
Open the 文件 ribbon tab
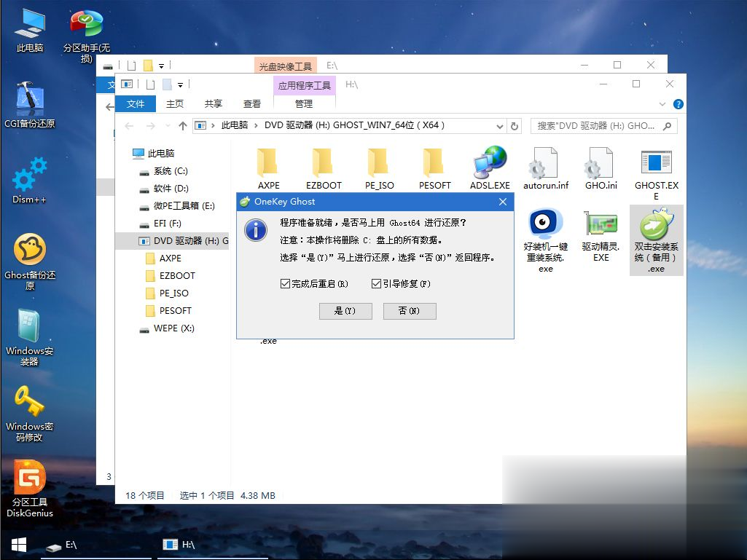(x=136, y=104)
